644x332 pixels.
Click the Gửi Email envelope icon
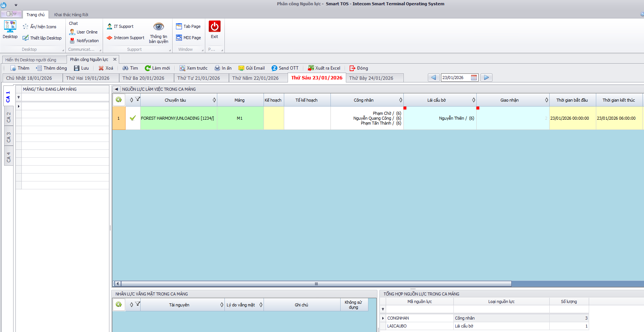[241, 68]
